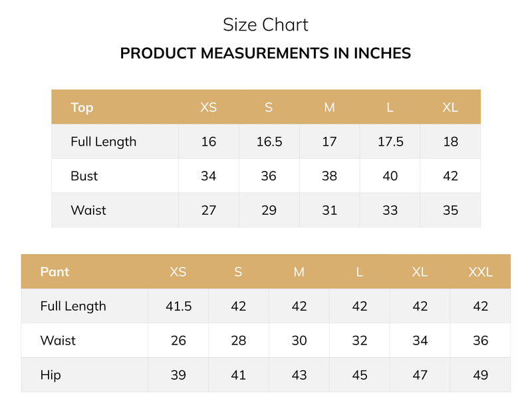Screen dimensions: 532x413
Task: Select the Top table header label
Action: pyautogui.click(x=82, y=108)
